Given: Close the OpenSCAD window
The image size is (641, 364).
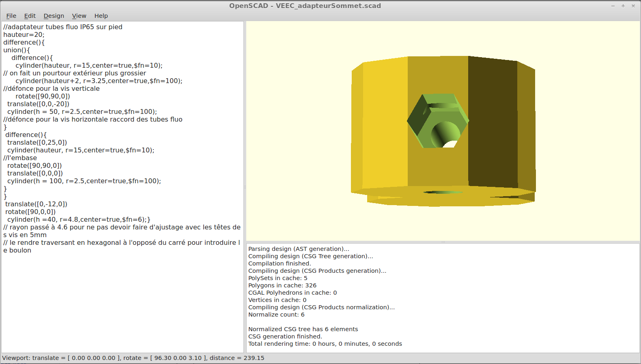Looking at the screenshot, I should (x=633, y=6).
